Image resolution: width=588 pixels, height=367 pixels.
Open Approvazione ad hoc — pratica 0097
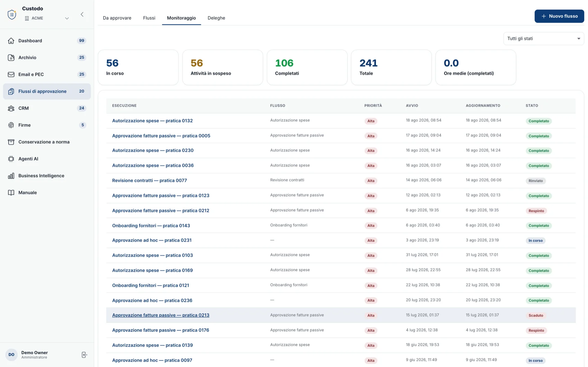(152, 360)
